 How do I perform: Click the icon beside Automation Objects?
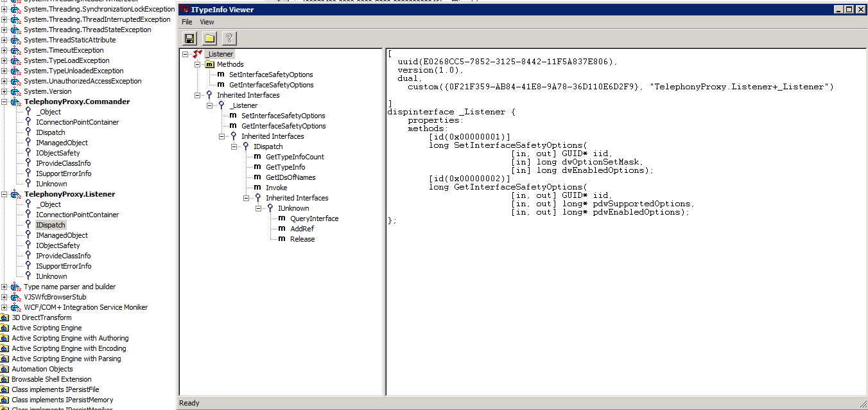[5, 369]
